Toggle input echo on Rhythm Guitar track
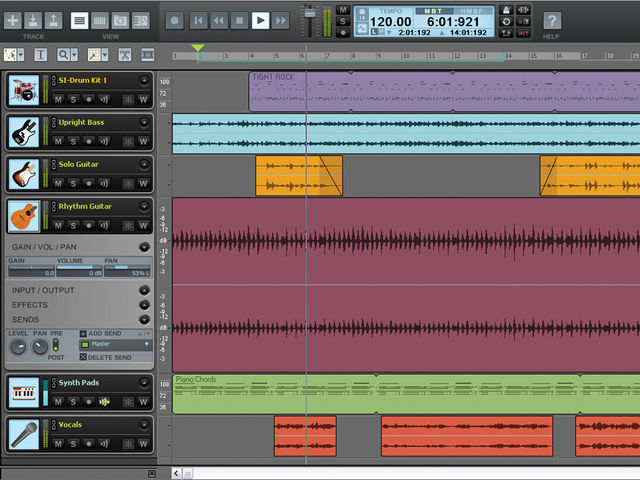The height and width of the screenshot is (480, 640). point(104,225)
